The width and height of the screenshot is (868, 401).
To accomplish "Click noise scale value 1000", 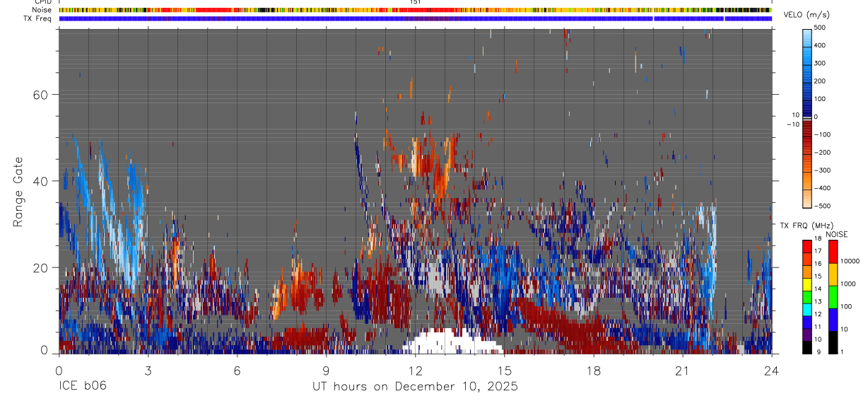I will click(x=850, y=283).
